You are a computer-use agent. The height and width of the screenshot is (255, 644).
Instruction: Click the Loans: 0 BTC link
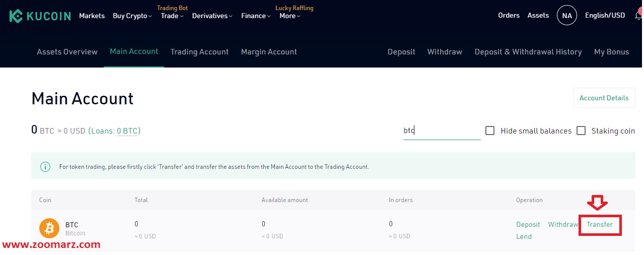coord(114,131)
